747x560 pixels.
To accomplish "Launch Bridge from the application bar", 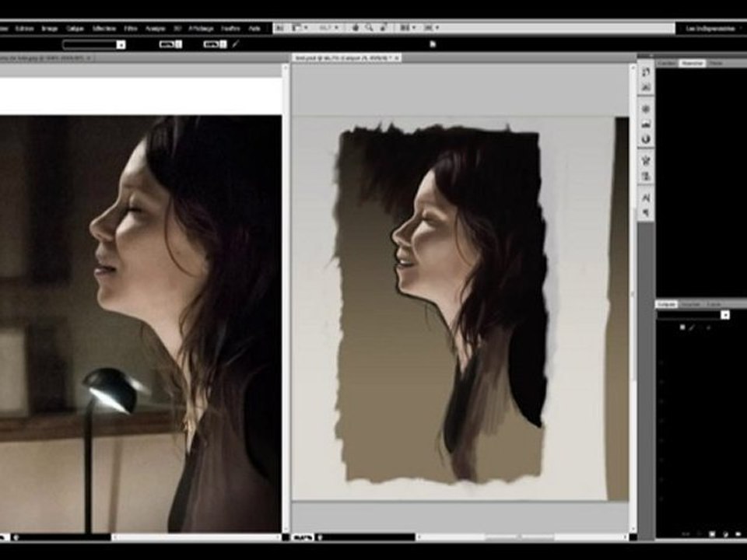I will coord(280,28).
